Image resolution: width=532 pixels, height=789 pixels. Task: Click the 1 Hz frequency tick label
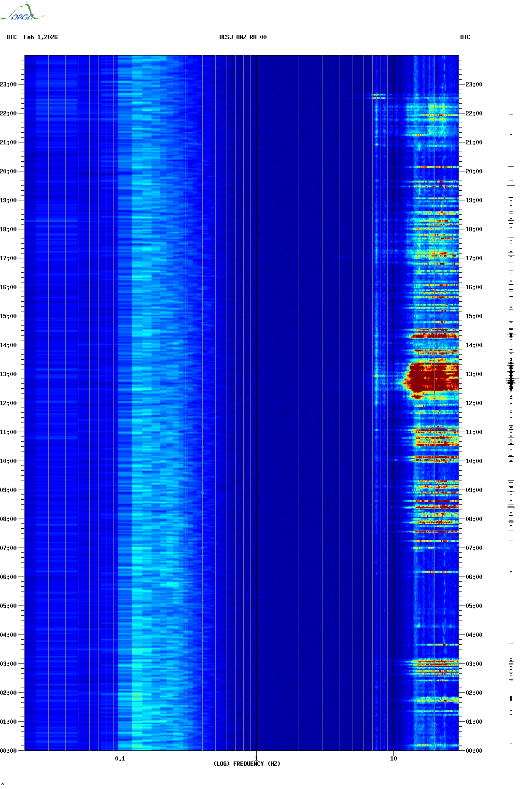256,758
